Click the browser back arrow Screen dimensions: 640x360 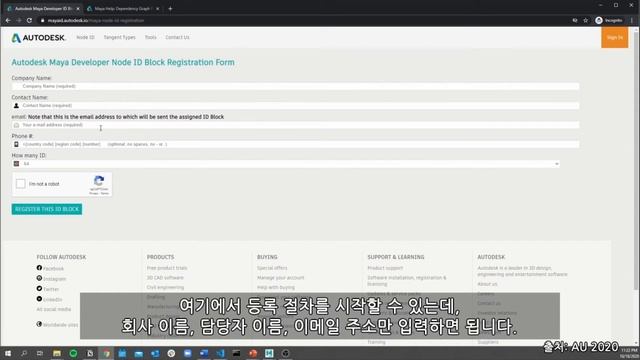(8, 20)
